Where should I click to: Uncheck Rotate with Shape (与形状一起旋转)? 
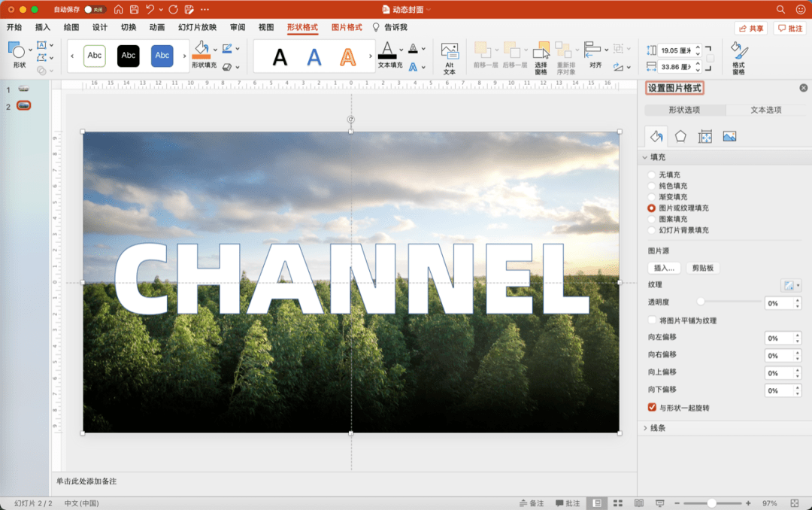click(x=652, y=408)
